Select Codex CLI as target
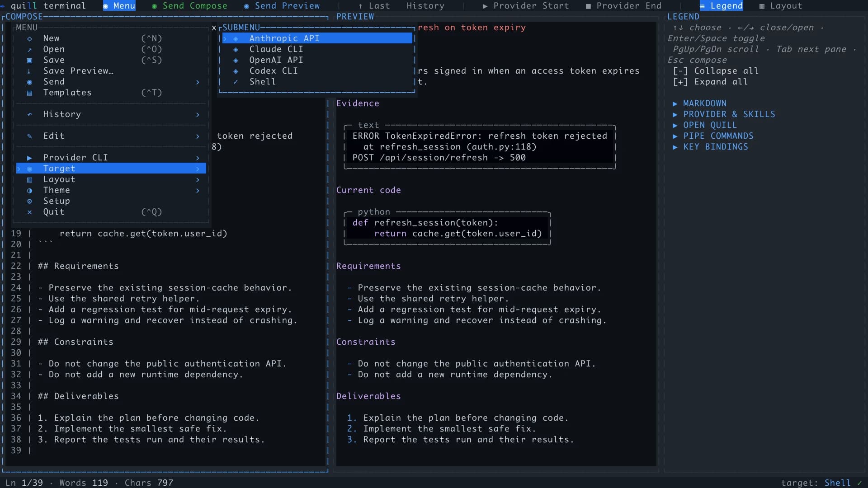 [x=317, y=71]
